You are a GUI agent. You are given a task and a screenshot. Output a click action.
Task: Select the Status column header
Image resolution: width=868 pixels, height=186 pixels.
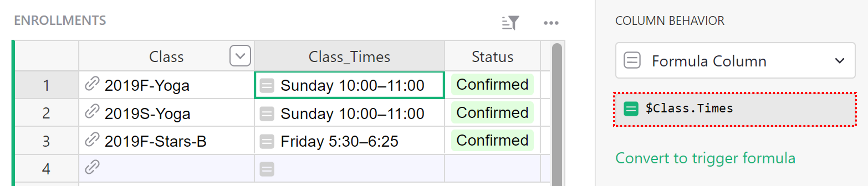[492, 56]
